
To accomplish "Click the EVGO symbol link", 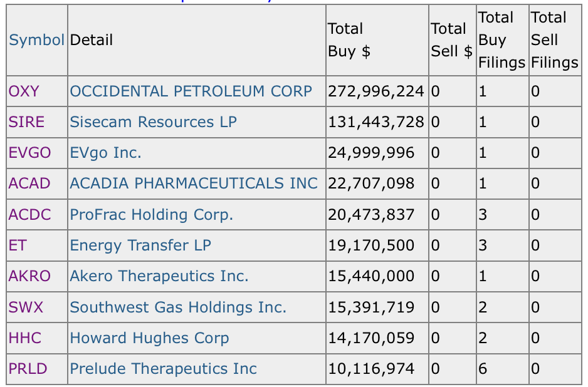I will point(29,153).
